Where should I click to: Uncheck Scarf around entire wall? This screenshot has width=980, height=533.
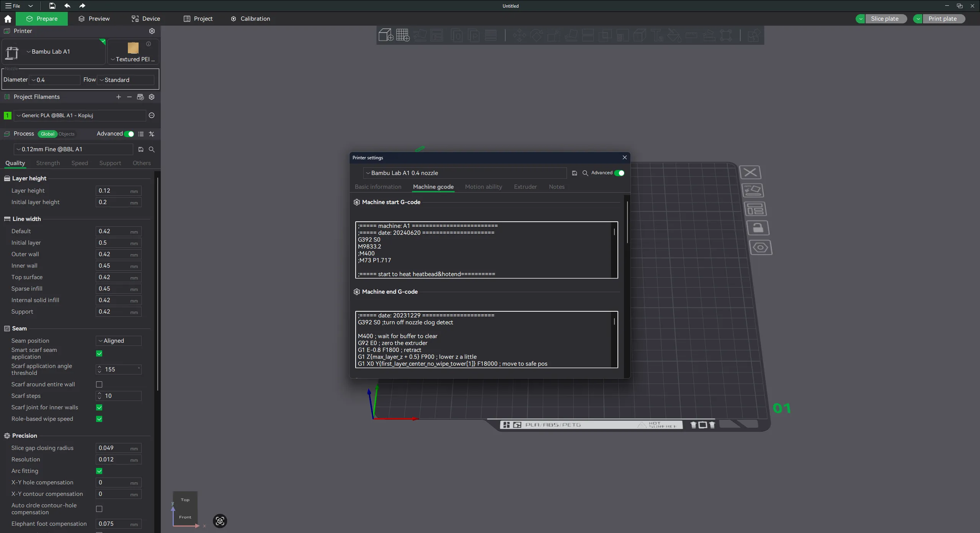click(x=99, y=384)
